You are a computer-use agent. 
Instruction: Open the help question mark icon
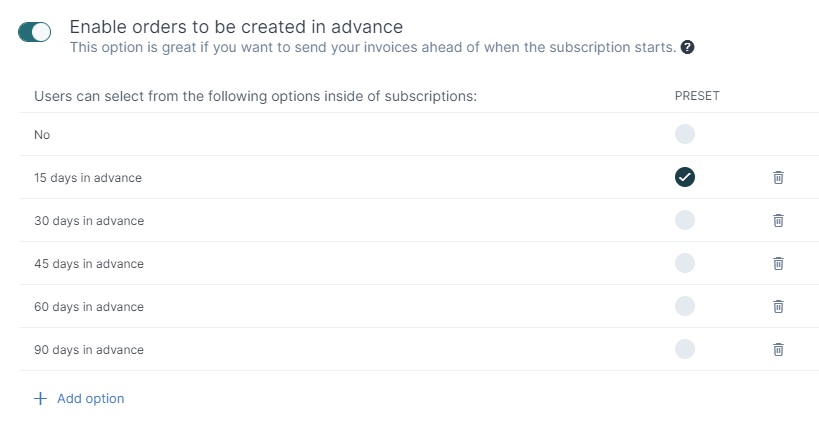tap(687, 48)
